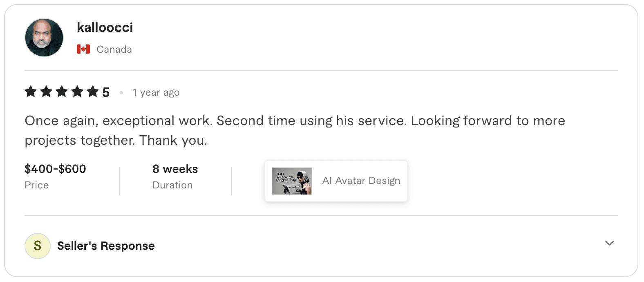
Task: Expand the Seller's Response section
Action: [x=105, y=246]
